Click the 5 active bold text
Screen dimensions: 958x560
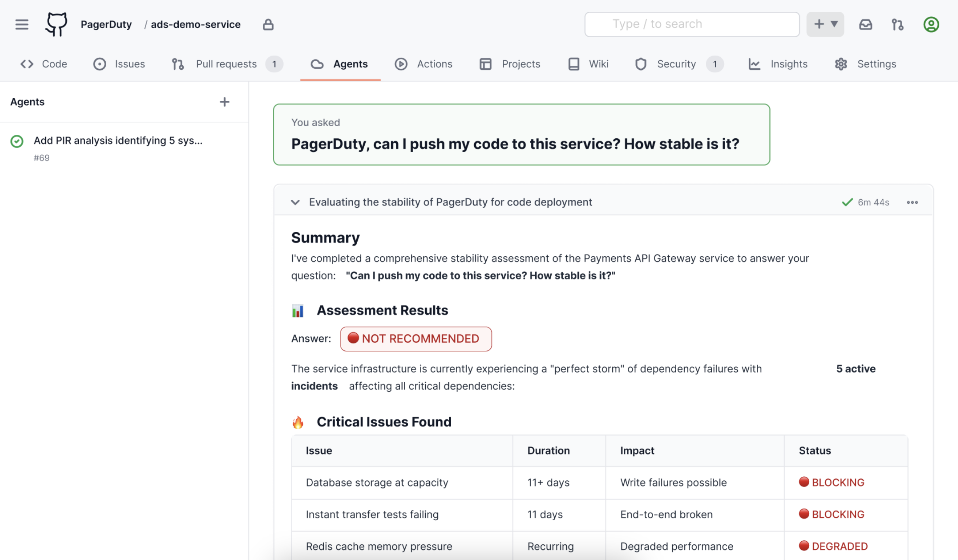click(856, 369)
